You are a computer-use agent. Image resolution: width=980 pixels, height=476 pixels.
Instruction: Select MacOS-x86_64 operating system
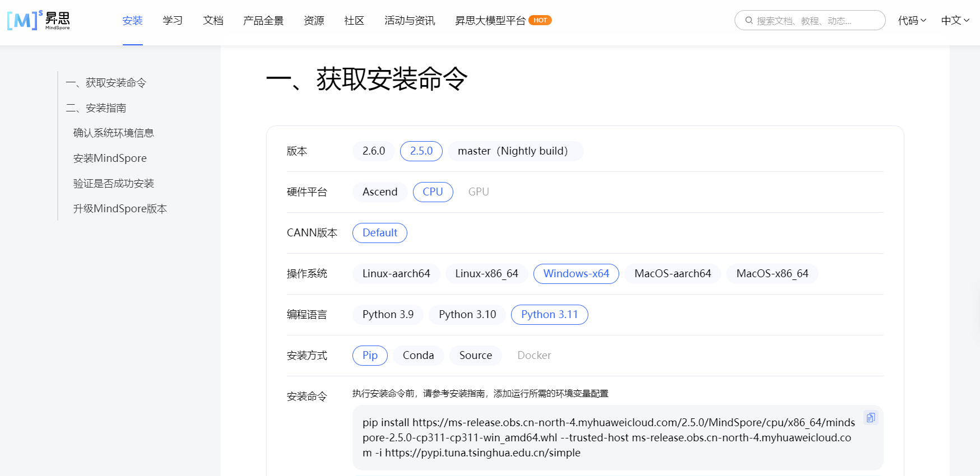point(773,274)
